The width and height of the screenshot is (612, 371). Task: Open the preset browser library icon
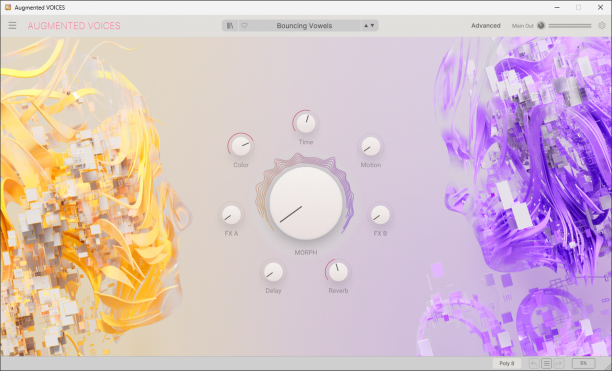(230, 26)
